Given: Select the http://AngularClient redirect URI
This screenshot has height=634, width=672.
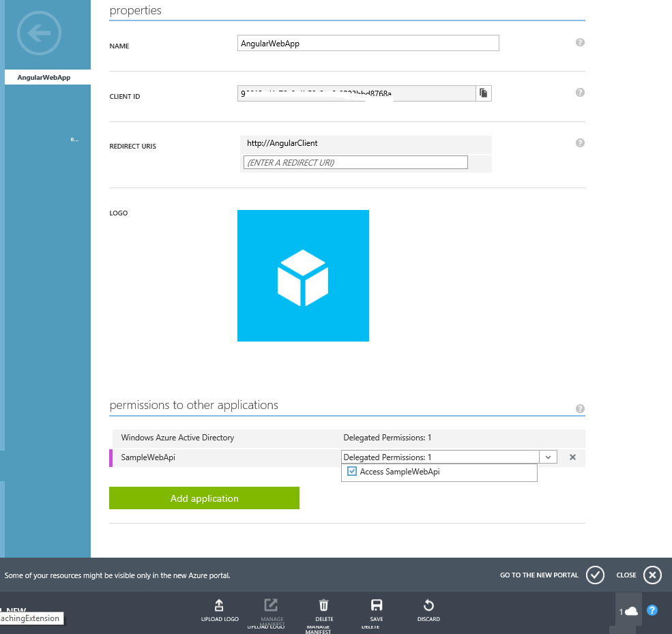Looking at the screenshot, I should pos(366,144).
